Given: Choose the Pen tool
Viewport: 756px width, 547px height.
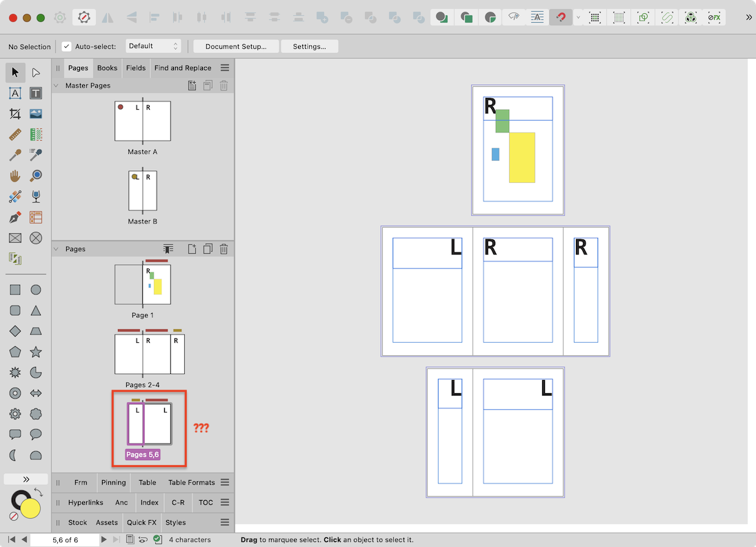Looking at the screenshot, I should point(14,217).
